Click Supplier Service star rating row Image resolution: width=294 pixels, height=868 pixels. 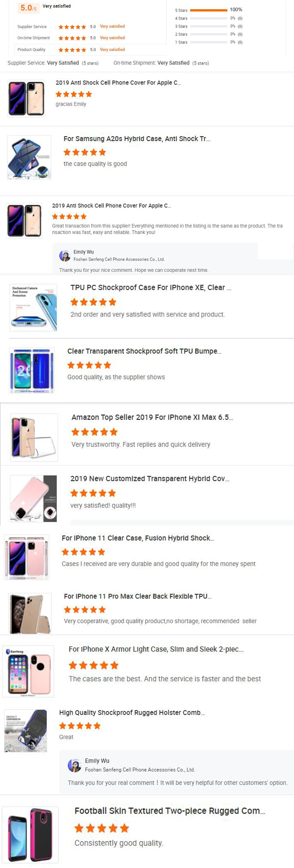point(71,27)
